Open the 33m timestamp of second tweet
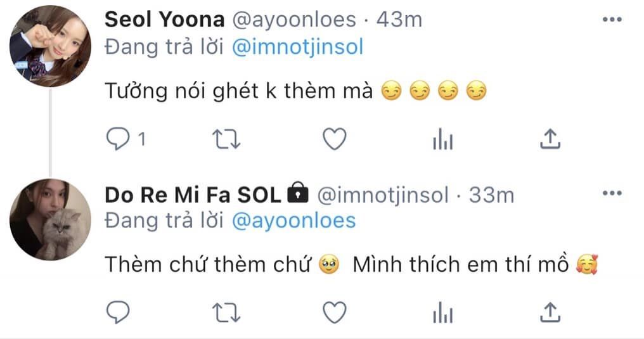Screen dimensions: 644x339 tap(491, 195)
